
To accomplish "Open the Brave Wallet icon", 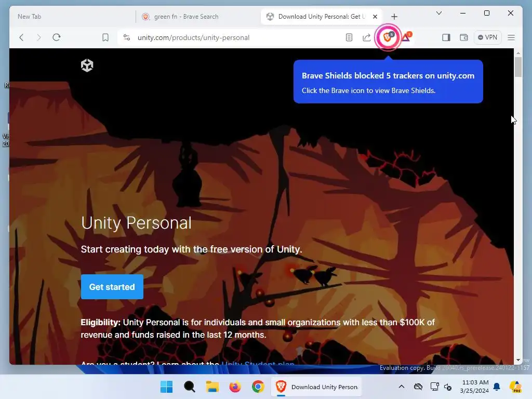I will 464,37.
